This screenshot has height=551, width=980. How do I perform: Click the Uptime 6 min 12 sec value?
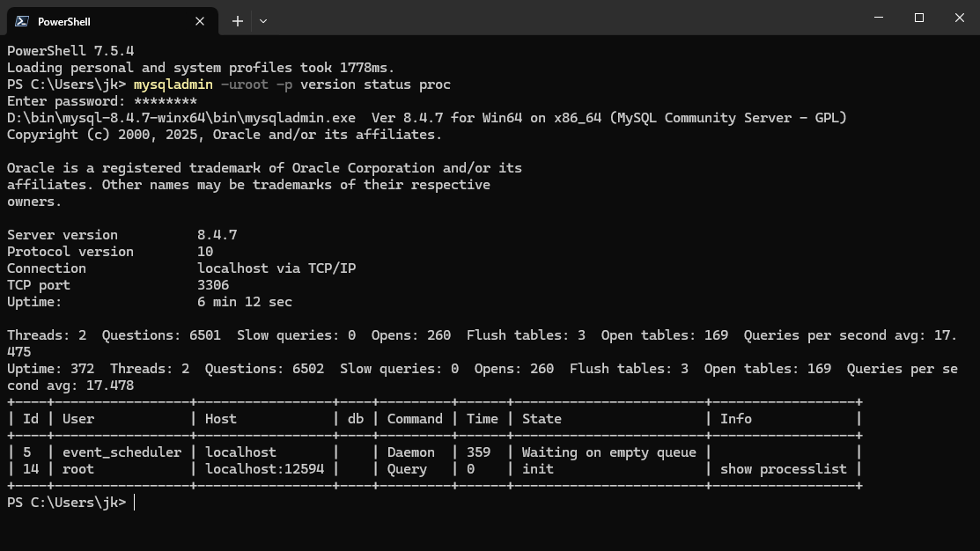pos(245,302)
